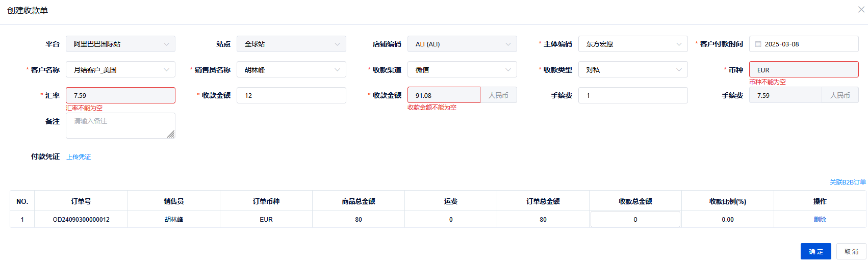The height and width of the screenshot is (263, 868).
Task: Click into the 备注 textarea
Action: pos(120,125)
